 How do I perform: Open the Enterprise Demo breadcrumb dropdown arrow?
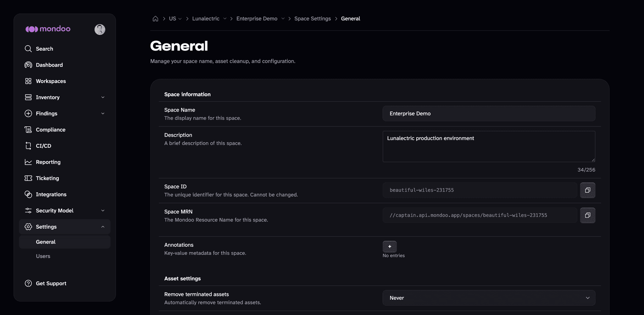(x=283, y=19)
